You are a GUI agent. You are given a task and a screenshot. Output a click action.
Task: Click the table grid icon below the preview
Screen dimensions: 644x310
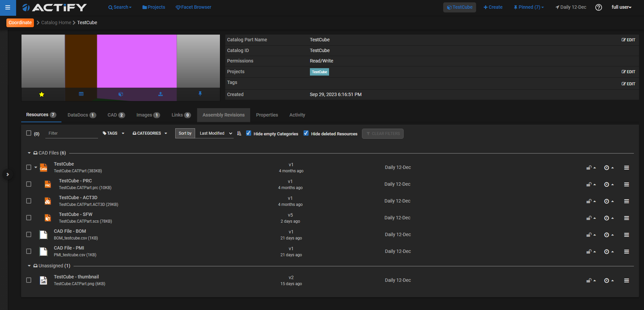pyautogui.click(x=81, y=94)
